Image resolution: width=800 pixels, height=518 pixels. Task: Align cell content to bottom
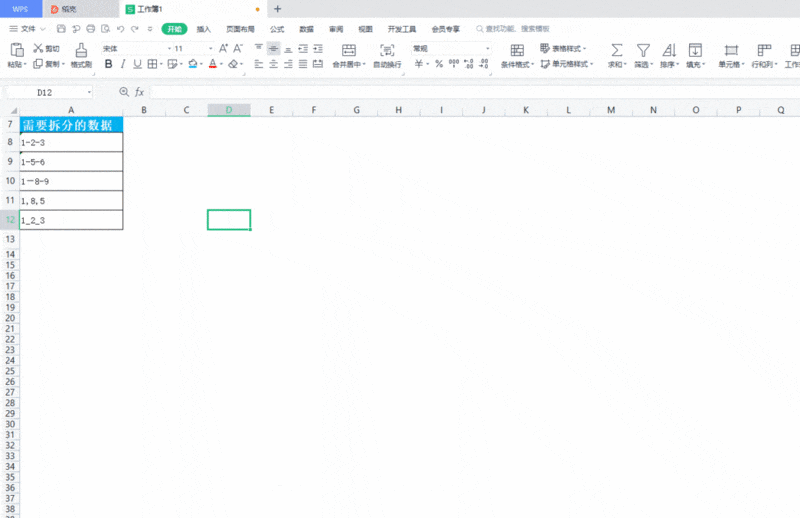(288, 48)
